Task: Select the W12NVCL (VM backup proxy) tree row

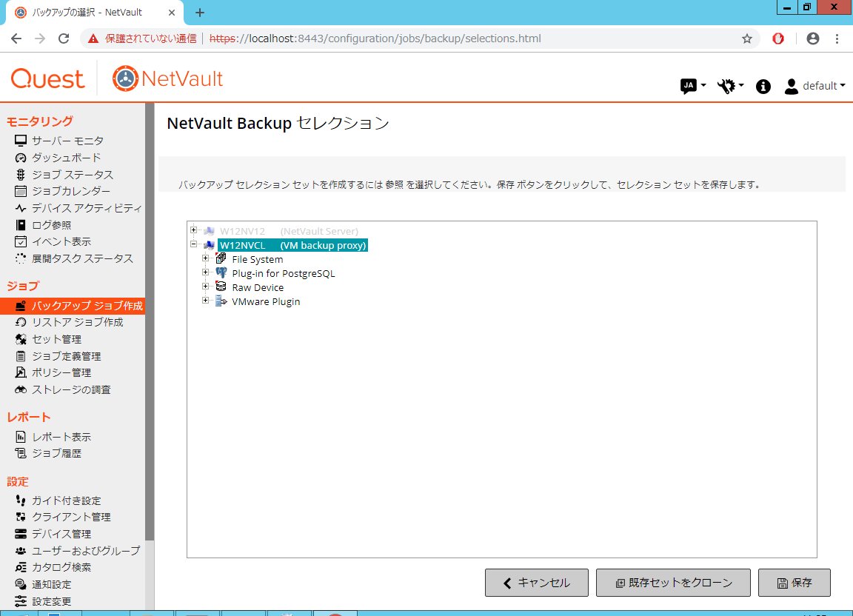Action: coord(292,245)
